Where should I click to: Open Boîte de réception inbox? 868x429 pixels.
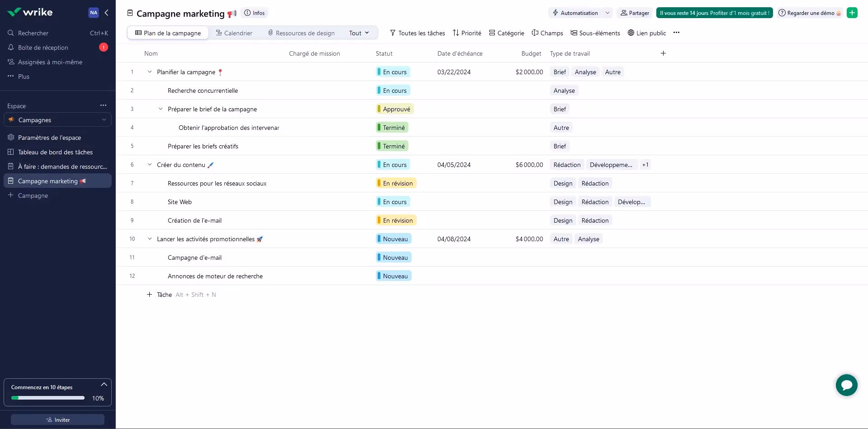[43, 48]
